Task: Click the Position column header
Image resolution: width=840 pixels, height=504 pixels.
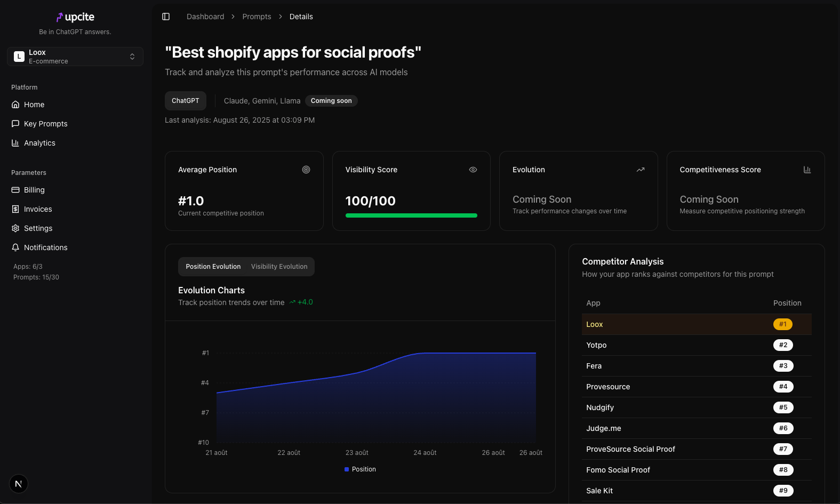Action: point(787,303)
